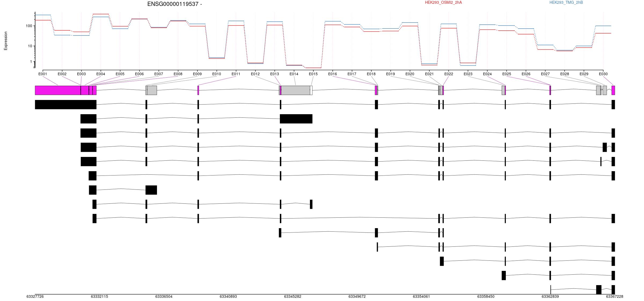Click exon label E025

(507, 74)
